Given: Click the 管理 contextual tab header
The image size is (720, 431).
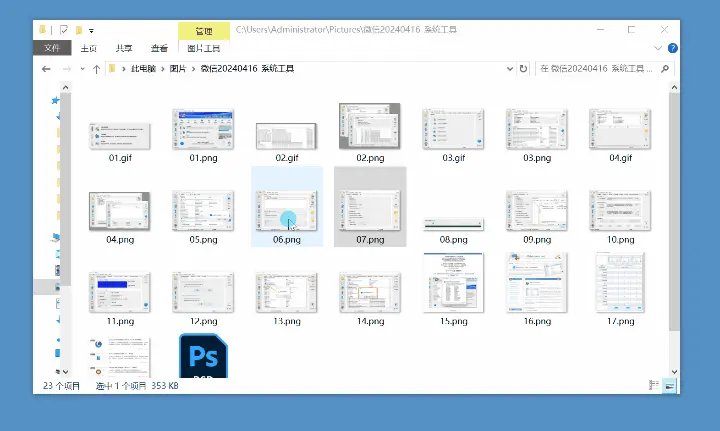Looking at the screenshot, I should click(204, 31).
